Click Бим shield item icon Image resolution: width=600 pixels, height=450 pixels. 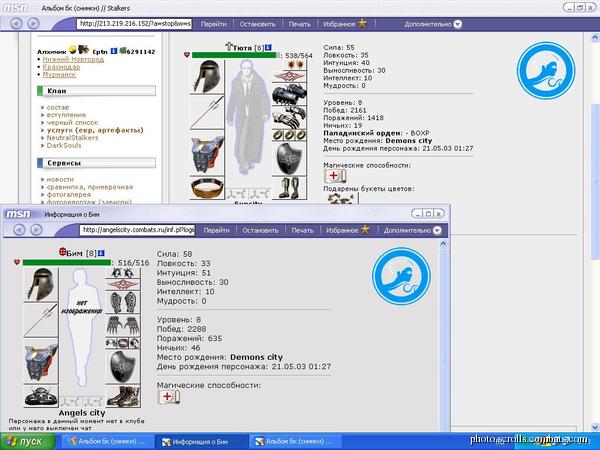pyautogui.click(x=123, y=367)
